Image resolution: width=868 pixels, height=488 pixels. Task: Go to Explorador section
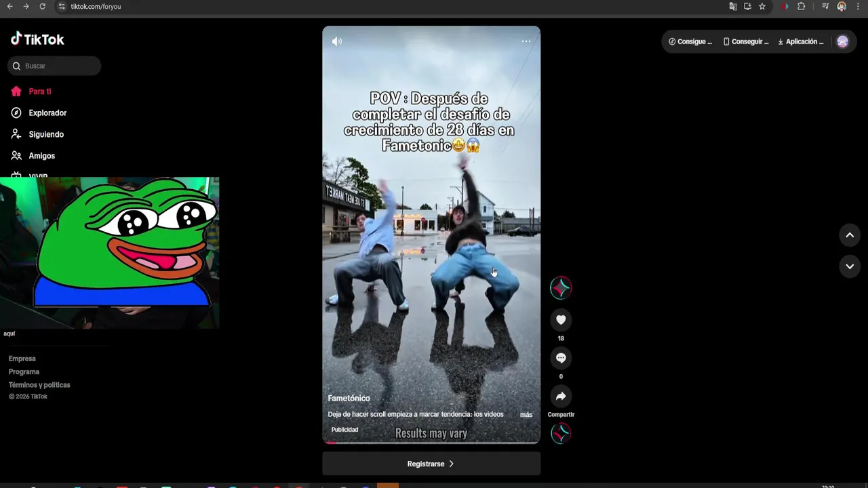tap(39, 113)
